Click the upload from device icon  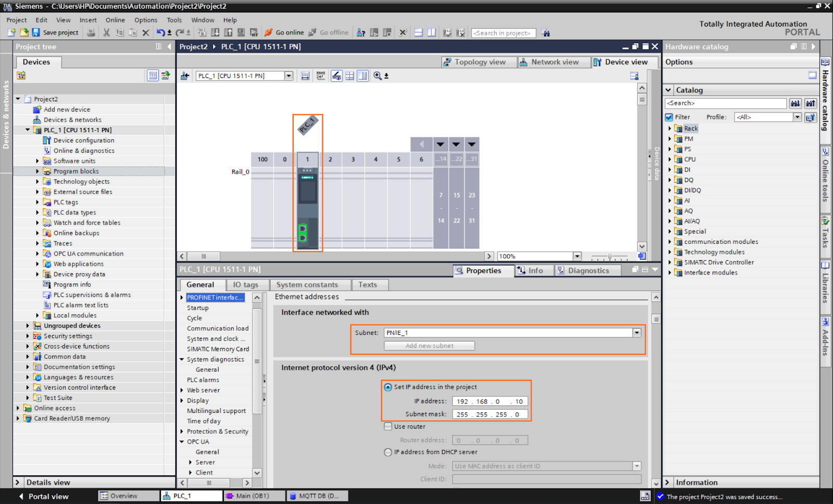[x=228, y=33]
